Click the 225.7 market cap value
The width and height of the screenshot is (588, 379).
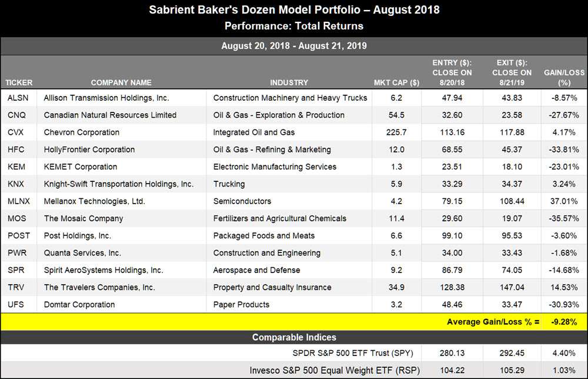point(396,132)
